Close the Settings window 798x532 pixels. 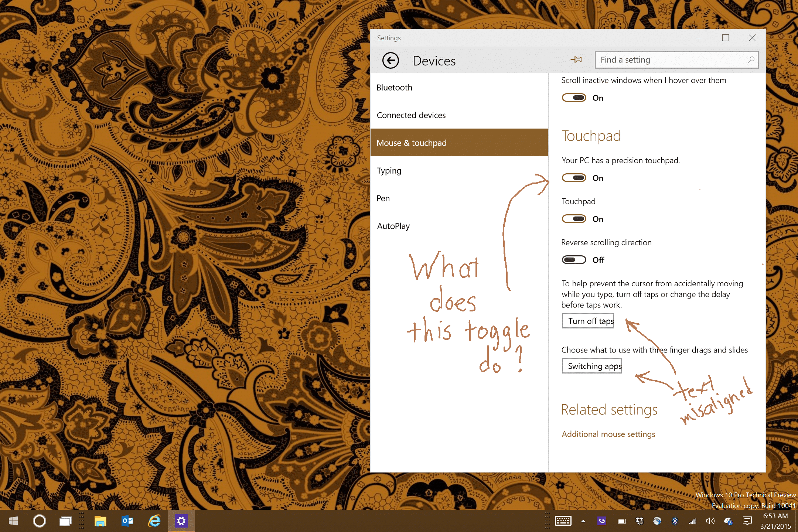(x=752, y=38)
